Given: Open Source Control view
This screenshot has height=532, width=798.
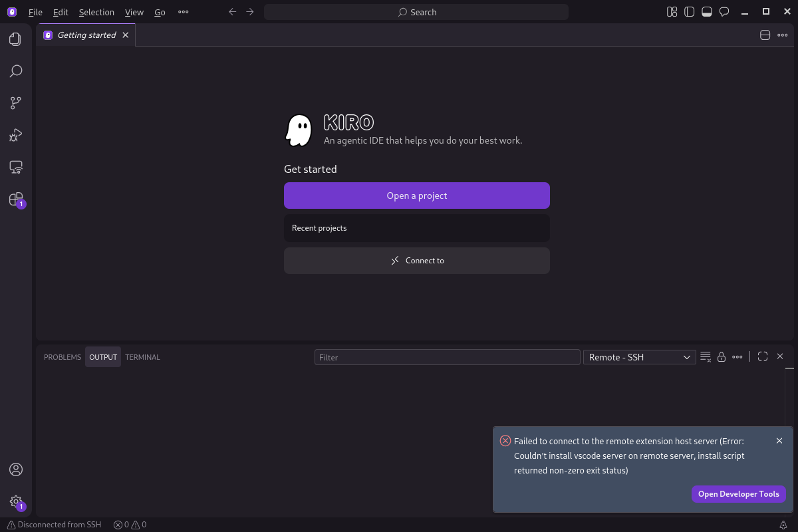Looking at the screenshot, I should point(16,103).
